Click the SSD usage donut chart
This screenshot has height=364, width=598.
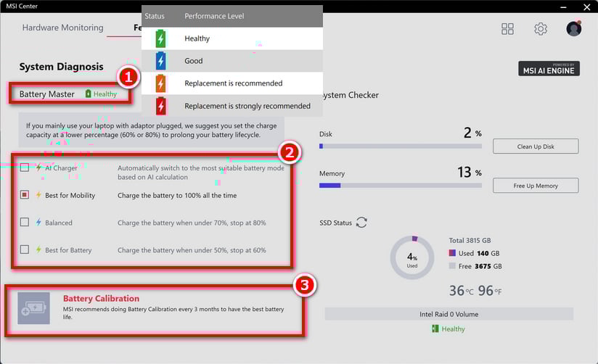pos(412,258)
